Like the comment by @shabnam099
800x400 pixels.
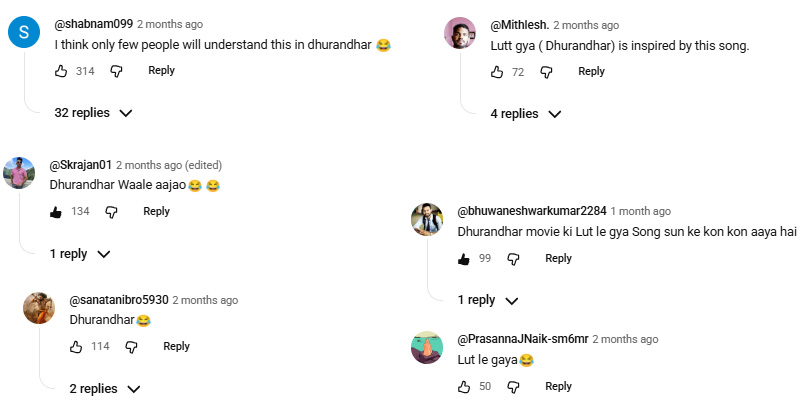(60, 71)
